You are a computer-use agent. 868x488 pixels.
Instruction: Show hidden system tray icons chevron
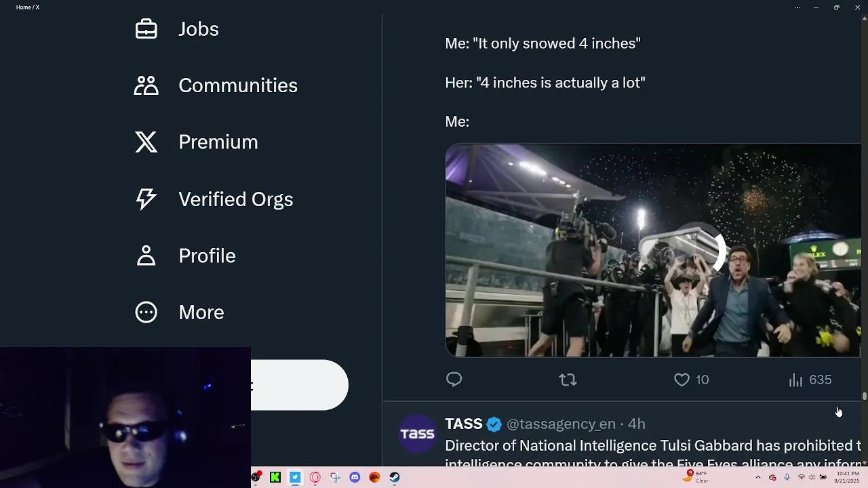coord(758,477)
